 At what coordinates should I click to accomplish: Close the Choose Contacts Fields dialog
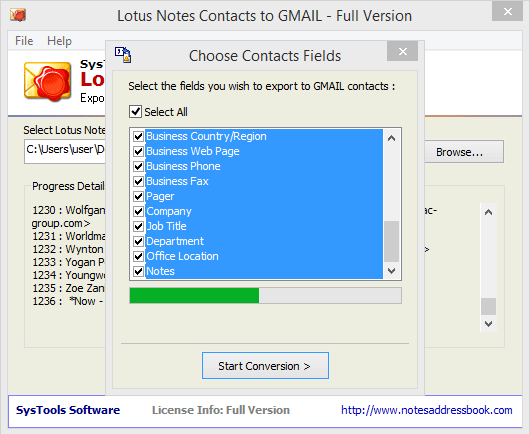tap(402, 51)
